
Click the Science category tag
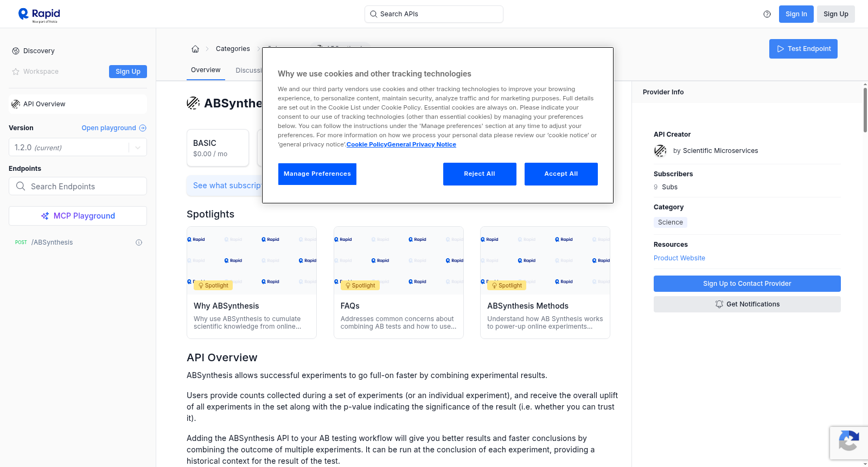point(671,222)
